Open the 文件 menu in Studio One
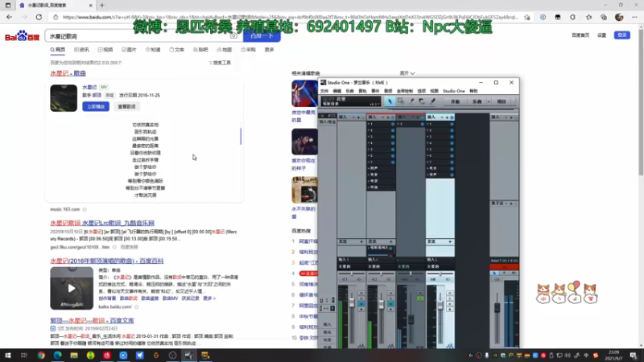Viewport: 644px width, 362px height. (324, 91)
